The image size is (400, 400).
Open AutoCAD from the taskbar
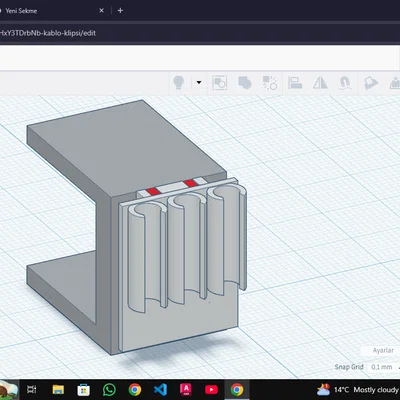(186, 389)
